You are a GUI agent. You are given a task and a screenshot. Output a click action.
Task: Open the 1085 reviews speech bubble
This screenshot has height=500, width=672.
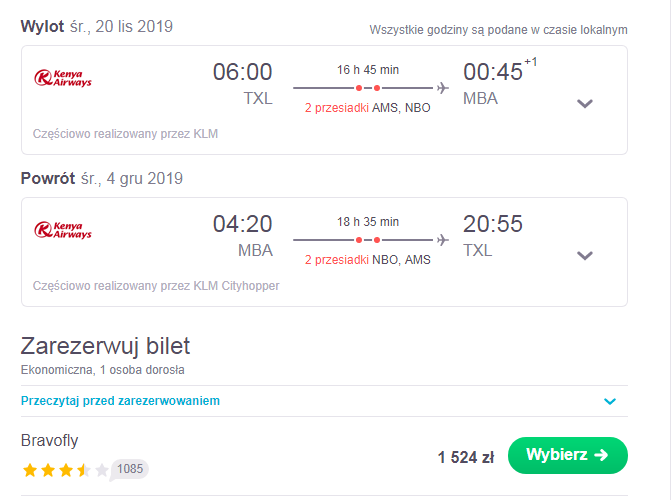click(129, 470)
